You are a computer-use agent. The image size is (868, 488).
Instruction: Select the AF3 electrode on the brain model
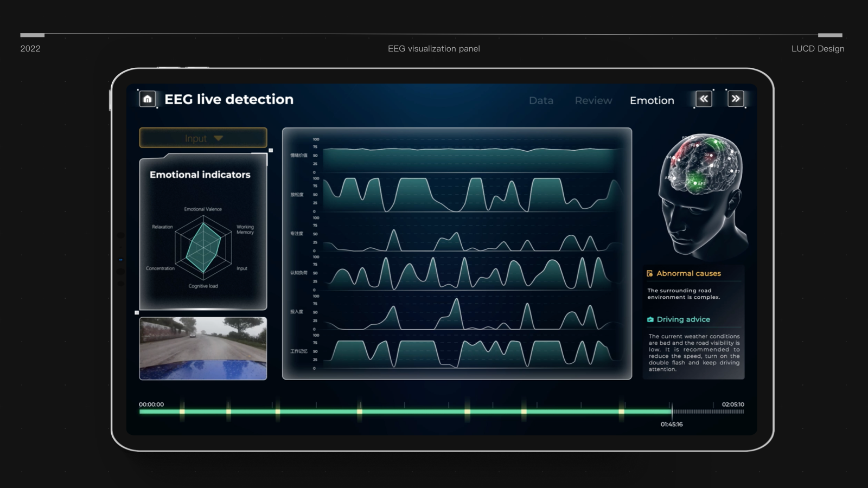point(695,183)
